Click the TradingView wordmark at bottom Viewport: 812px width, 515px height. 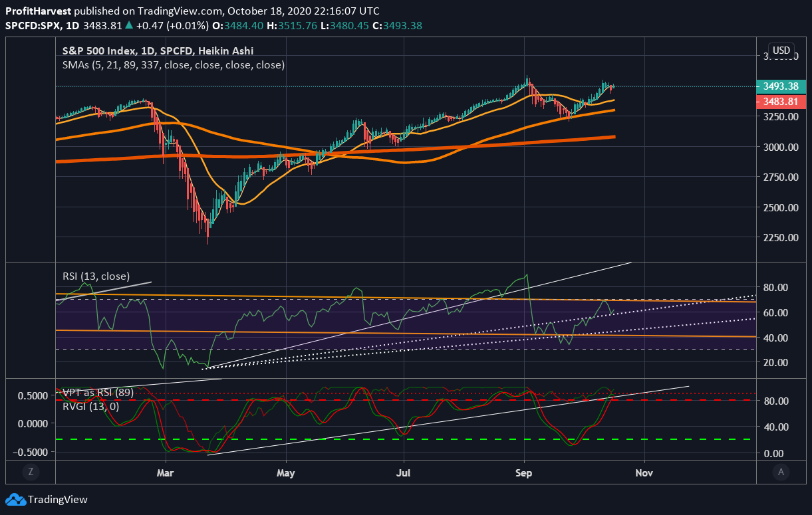pos(58,500)
